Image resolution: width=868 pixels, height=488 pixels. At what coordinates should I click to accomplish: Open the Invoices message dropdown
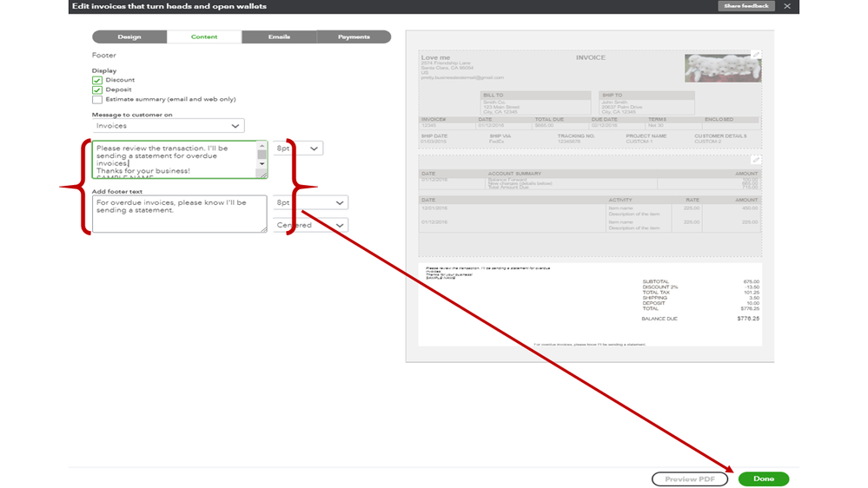pos(168,126)
